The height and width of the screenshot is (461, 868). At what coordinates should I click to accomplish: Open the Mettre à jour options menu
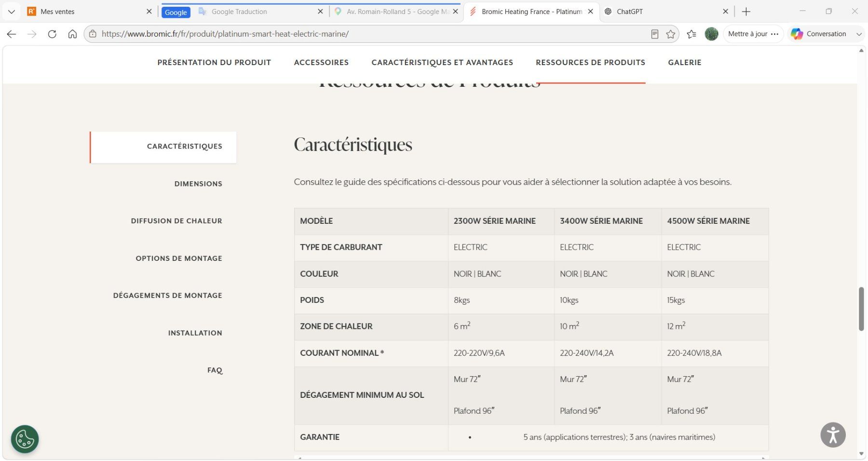775,34
